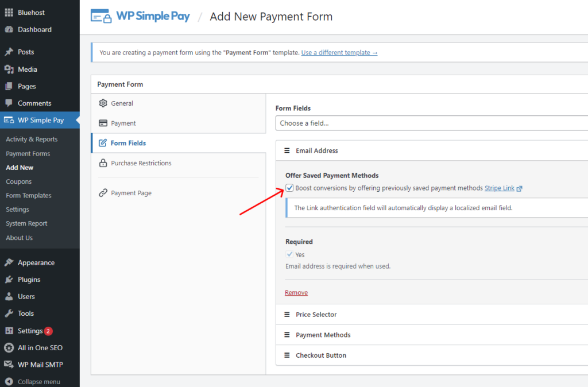
Task: Open Coupons in WP Simple Pay menu
Action: pos(18,181)
